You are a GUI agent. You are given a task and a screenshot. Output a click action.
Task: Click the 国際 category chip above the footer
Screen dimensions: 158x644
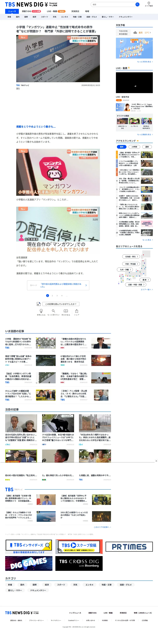[34, 585]
